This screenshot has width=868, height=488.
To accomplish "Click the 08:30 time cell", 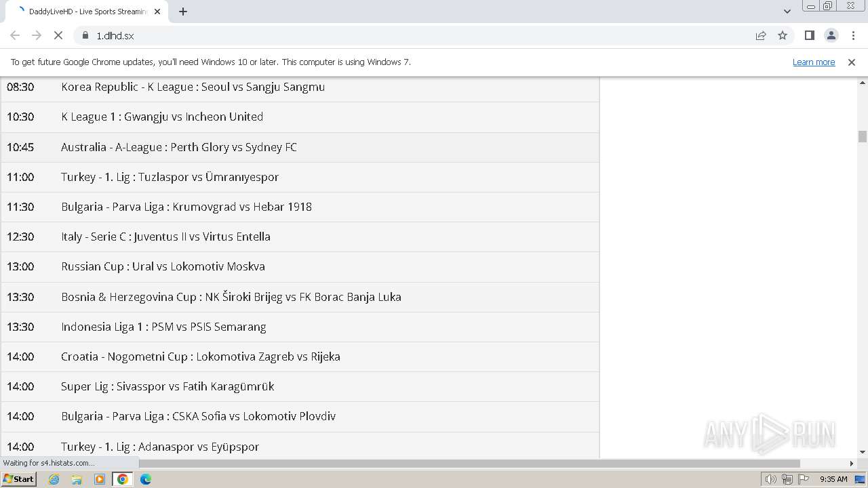I will (20, 87).
